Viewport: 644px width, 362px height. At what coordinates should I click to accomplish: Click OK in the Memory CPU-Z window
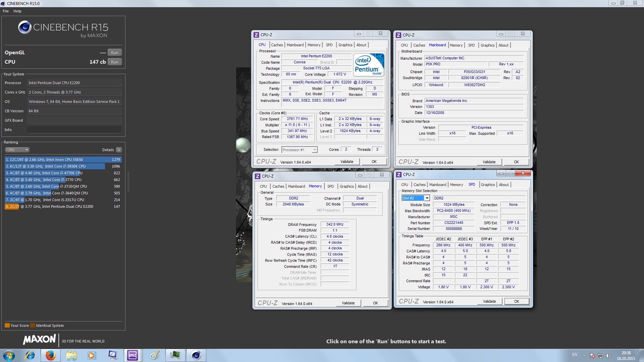click(x=375, y=303)
